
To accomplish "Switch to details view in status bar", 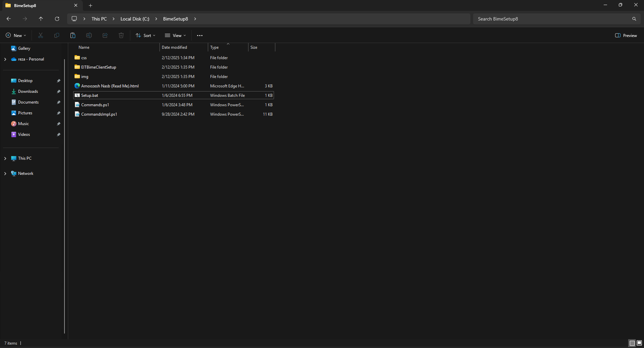I will pos(632,343).
